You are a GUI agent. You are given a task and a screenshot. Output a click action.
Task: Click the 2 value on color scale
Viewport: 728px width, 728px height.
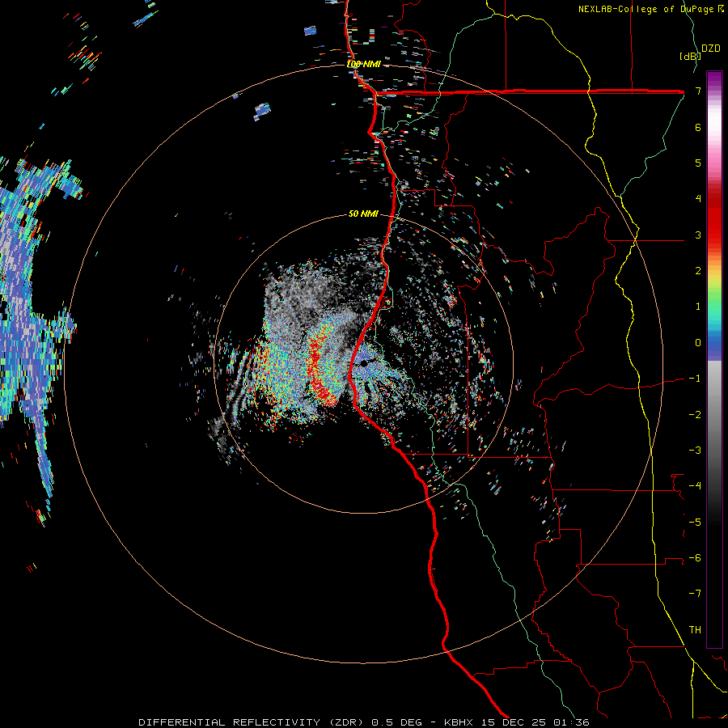pyautogui.click(x=698, y=271)
